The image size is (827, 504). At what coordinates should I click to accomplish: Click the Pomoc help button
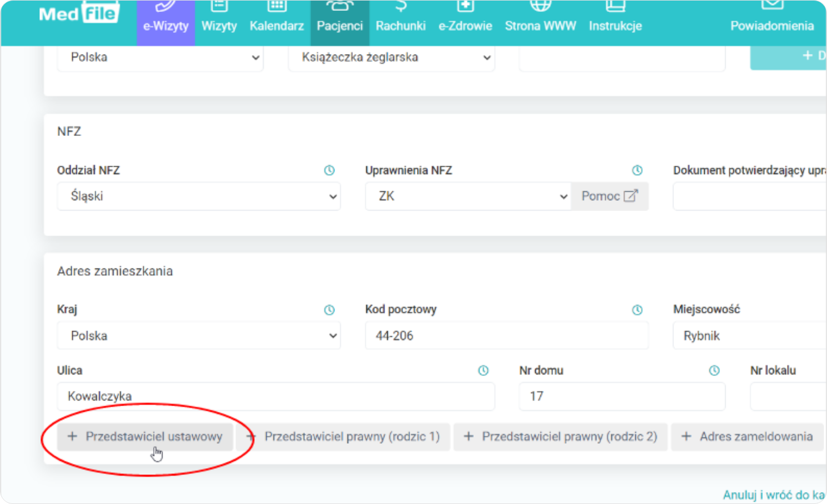tap(610, 196)
